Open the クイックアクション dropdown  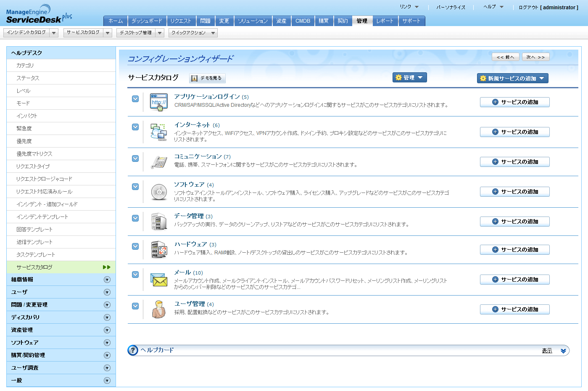[193, 32]
